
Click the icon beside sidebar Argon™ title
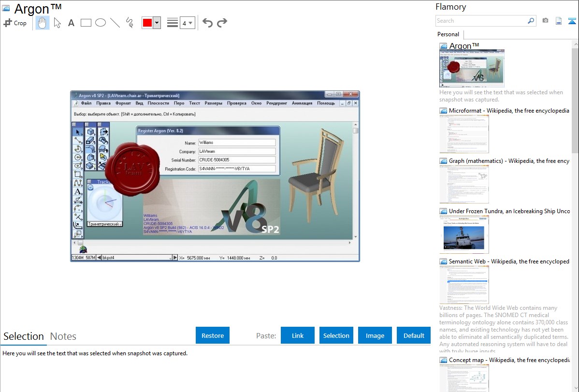pos(443,46)
